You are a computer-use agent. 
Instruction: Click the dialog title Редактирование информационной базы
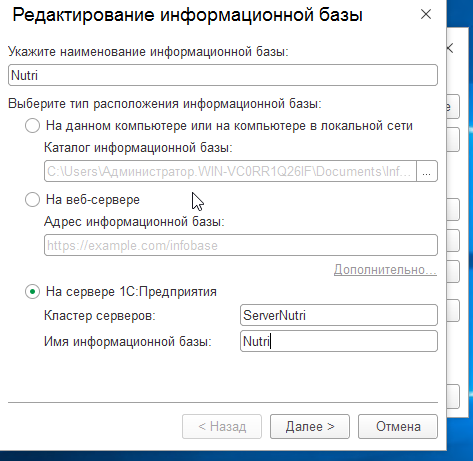coord(187,15)
